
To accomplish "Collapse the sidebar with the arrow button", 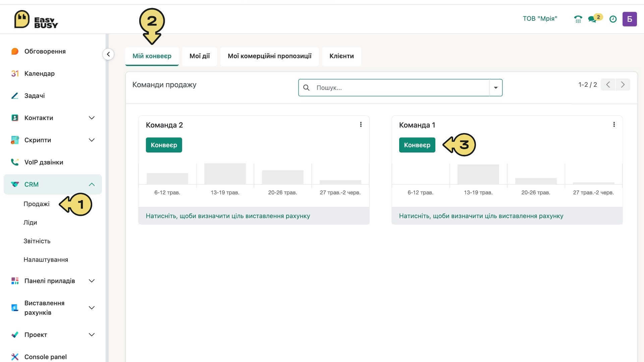I will [108, 54].
